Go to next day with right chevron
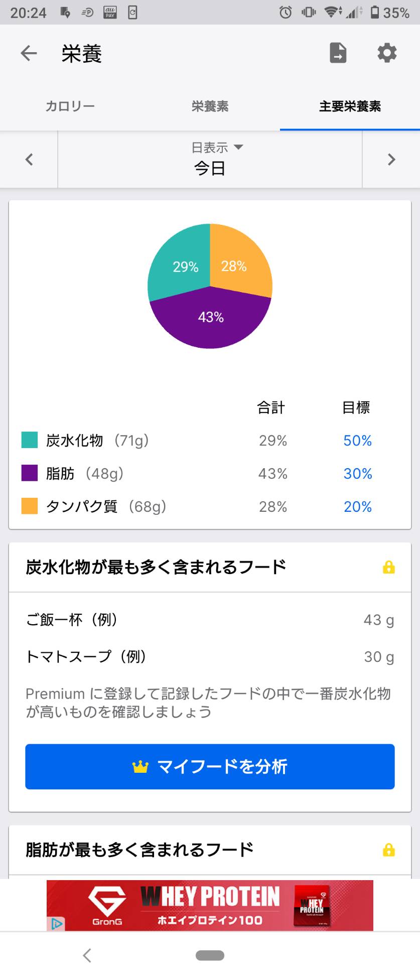420x980 pixels. click(x=391, y=160)
